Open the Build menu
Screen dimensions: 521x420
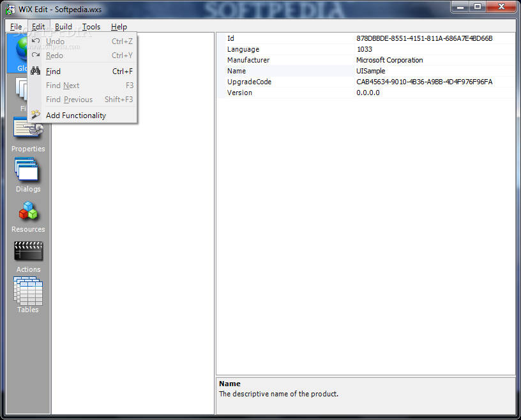[x=63, y=27]
